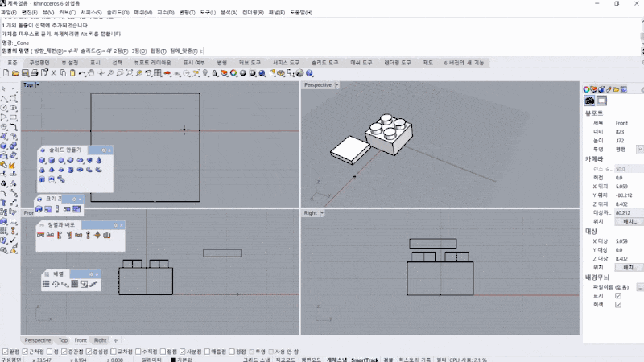This screenshot has height=362, width=644.
Task: Open the 파일(F) menu
Action: click(9, 13)
